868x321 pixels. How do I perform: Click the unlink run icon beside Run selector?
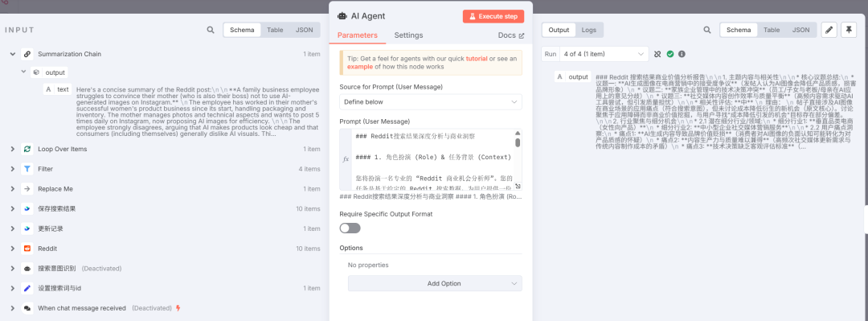pos(657,55)
